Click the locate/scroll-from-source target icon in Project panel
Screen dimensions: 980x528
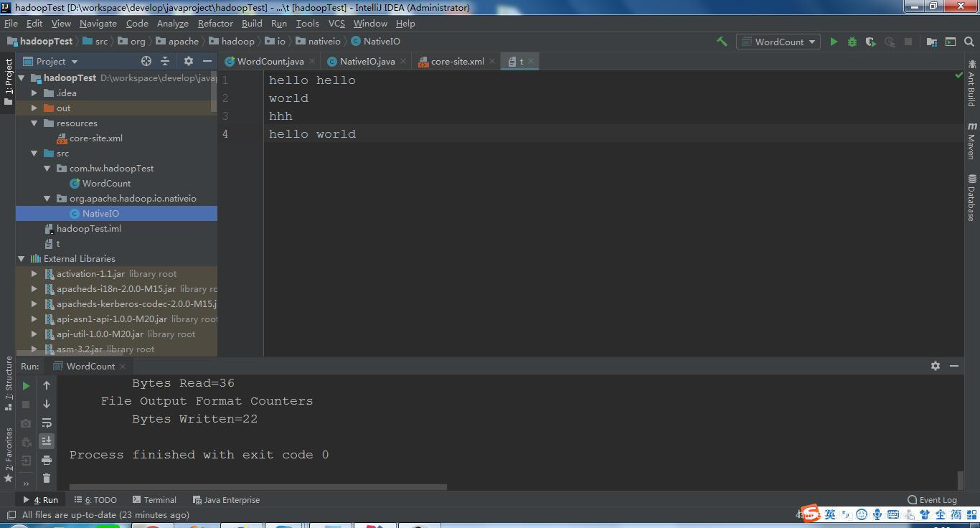146,61
